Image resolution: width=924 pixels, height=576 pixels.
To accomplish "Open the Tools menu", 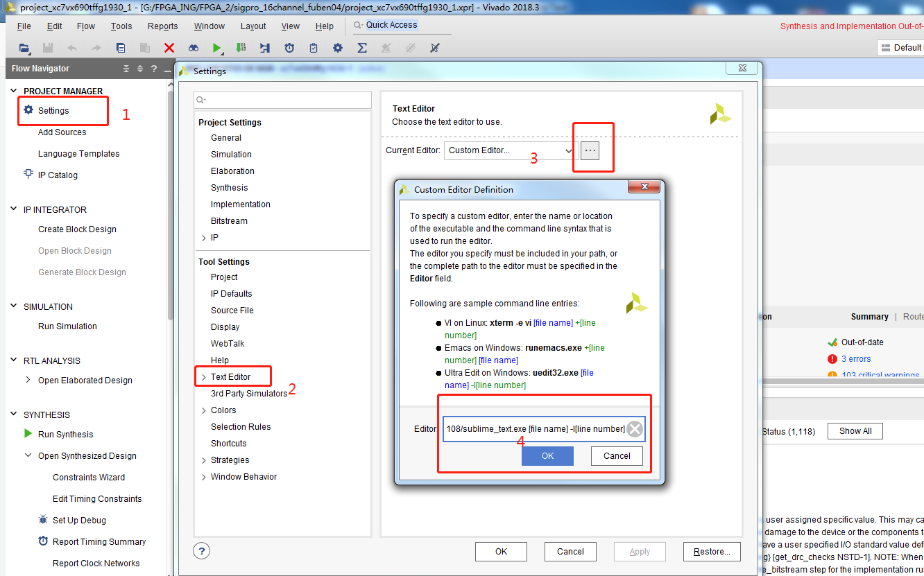I will (x=121, y=26).
